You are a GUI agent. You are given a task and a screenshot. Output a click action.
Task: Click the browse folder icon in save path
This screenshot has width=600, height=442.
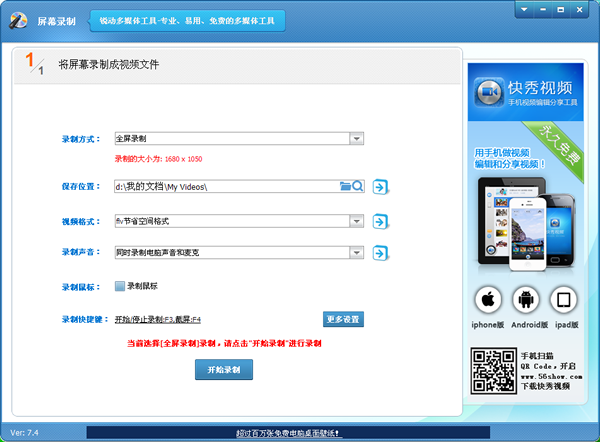click(346, 186)
